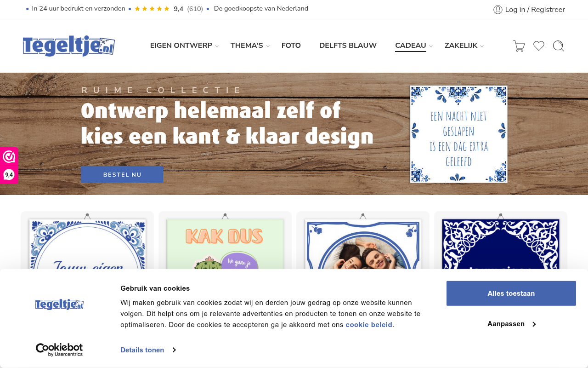Click the search magnifier icon
Viewport: 588px width, 368px height.
coord(559,46)
